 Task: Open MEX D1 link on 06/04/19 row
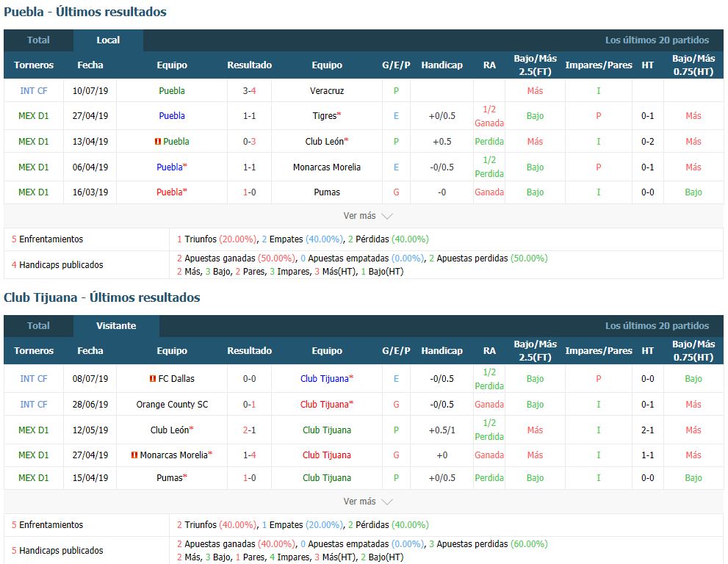(34, 167)
